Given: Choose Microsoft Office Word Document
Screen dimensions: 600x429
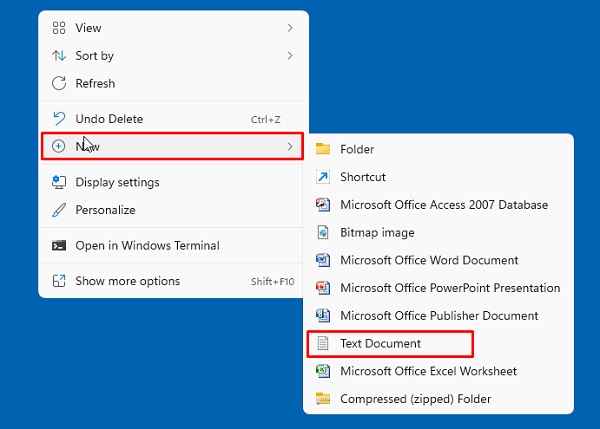Looking at the screenshot, I should pos(439,260).
